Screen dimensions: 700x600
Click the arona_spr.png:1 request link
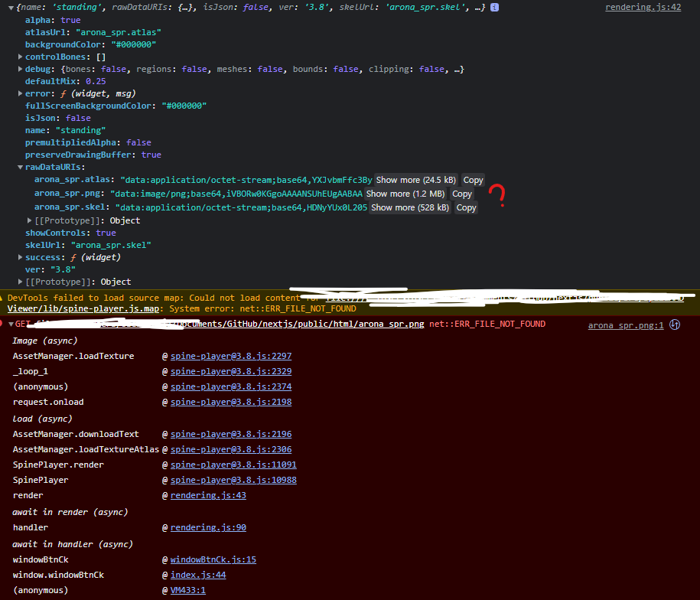click(x=626, y=324)
